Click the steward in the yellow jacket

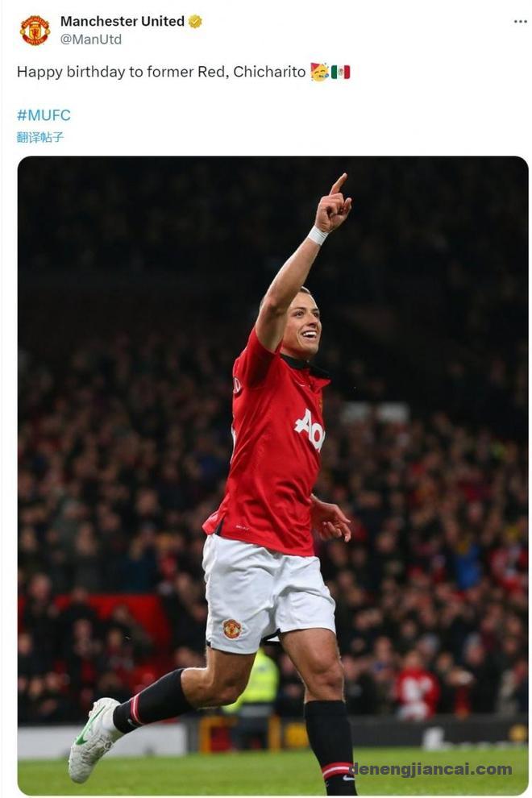click(256, 685)
